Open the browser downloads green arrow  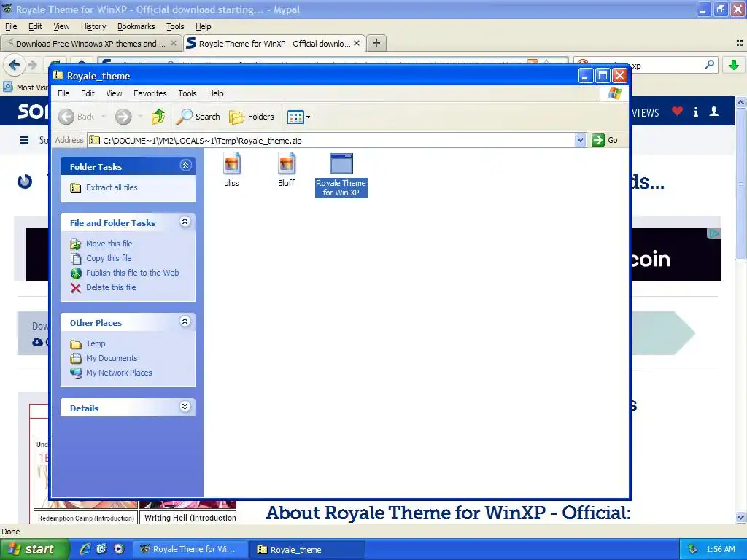(x=734, y=65)
